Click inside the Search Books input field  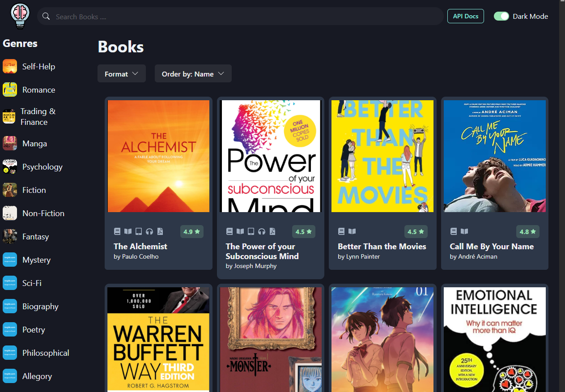coord(179,16)
